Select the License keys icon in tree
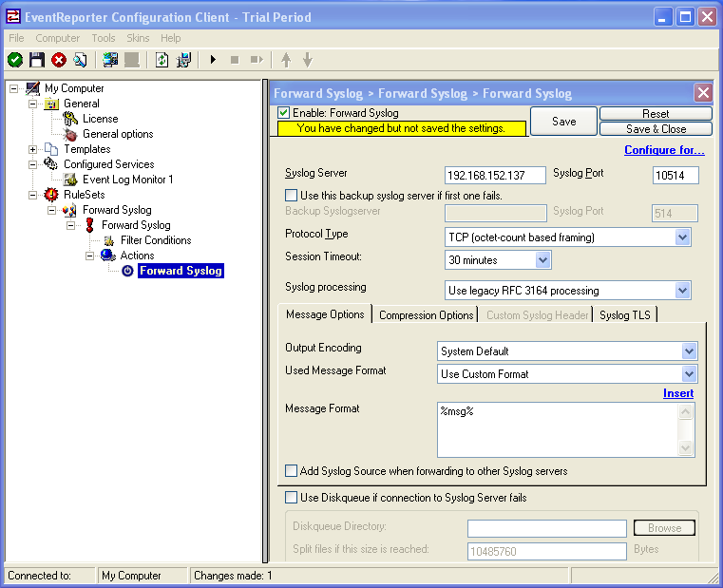This screenshot has width=723, height=588. click(70, 119)
